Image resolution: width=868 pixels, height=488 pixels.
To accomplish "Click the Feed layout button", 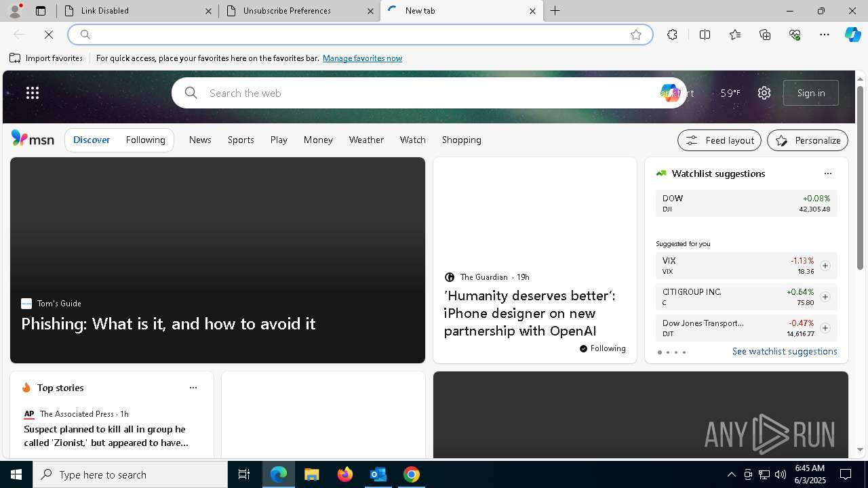I will click(x=719, y=140).
